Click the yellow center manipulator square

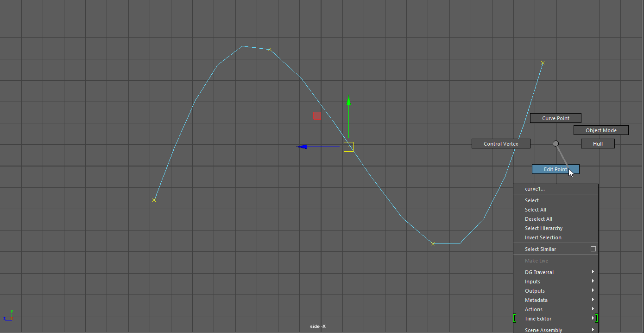(x=348, y=147)
